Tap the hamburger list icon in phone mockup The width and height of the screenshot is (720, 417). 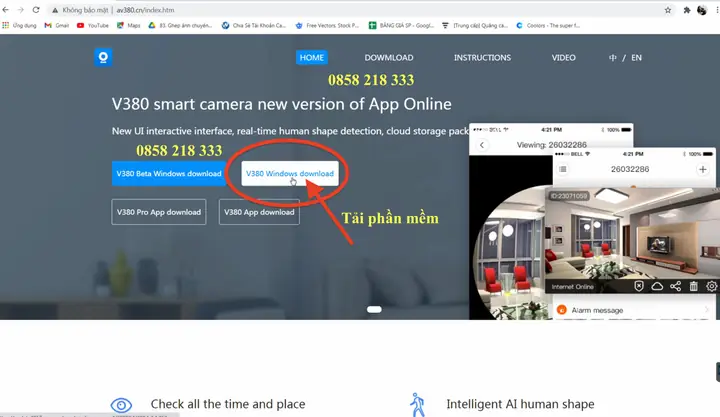click(562, 169)
